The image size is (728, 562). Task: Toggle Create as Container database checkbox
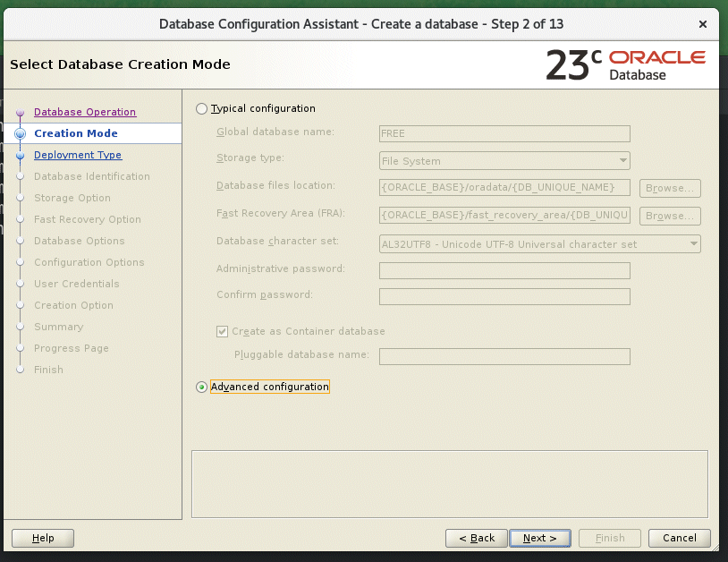pos(223,331)
